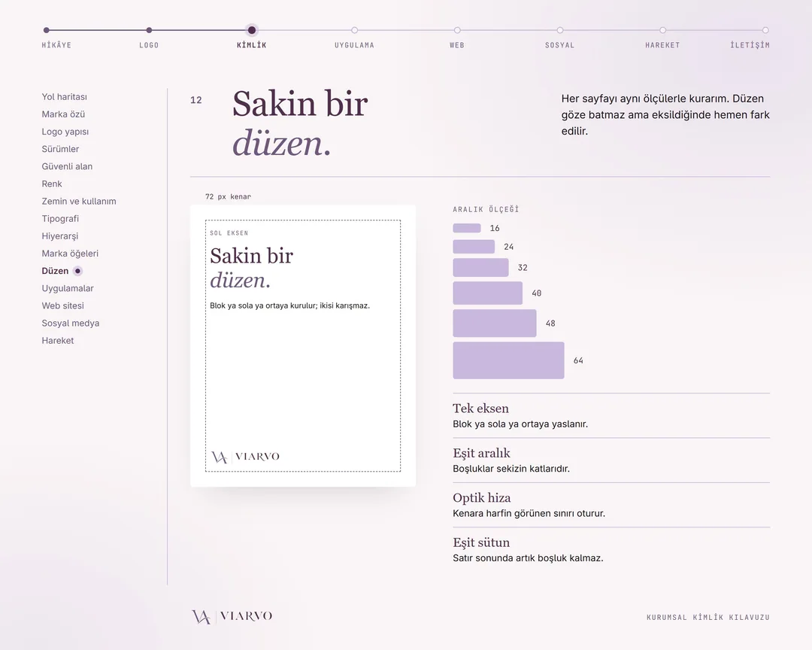Click the VIARVO logo inside the layout card
The height and width of the screenshot is (650, 812).
point(245,457)
